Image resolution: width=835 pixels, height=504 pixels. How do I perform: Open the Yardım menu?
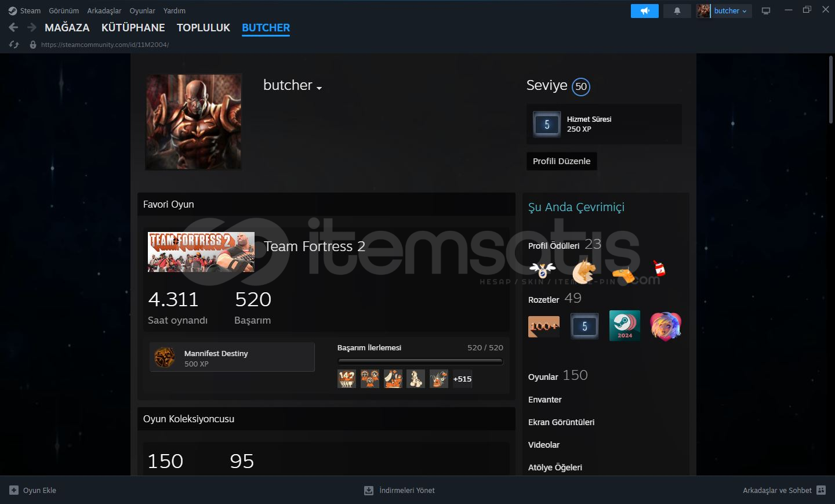click(175, 11)
